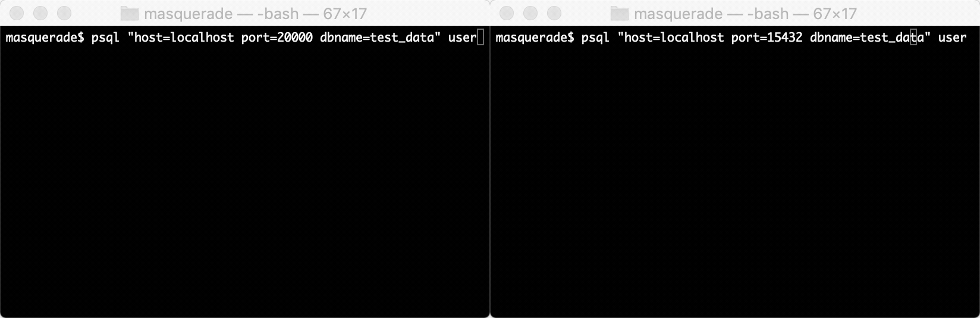Click 'port=15432' in the right terminal command

click(x=767, y=38)
